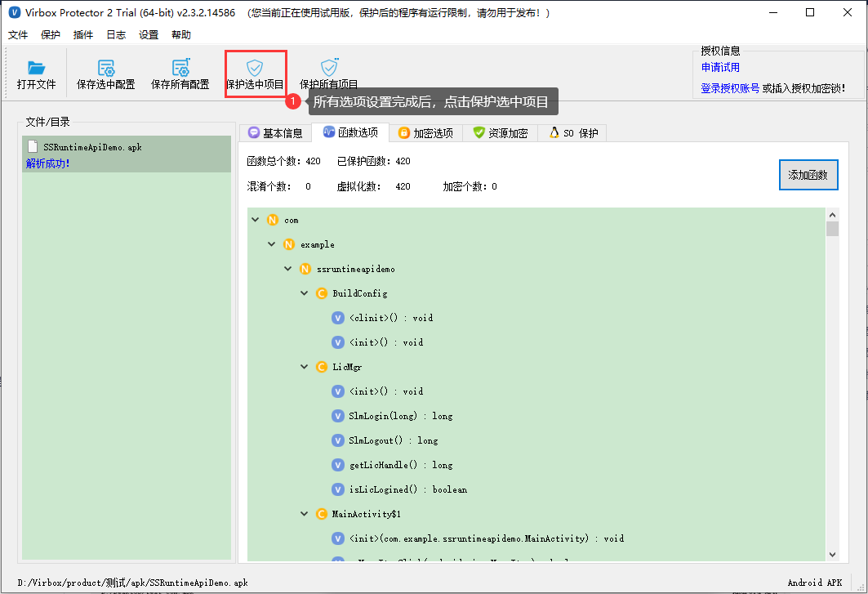Image resolution: width=868 pixels, height=594 pixels.
Task: Select the MainActivity$1 <init> constructor row
Action: coord(486,538)
